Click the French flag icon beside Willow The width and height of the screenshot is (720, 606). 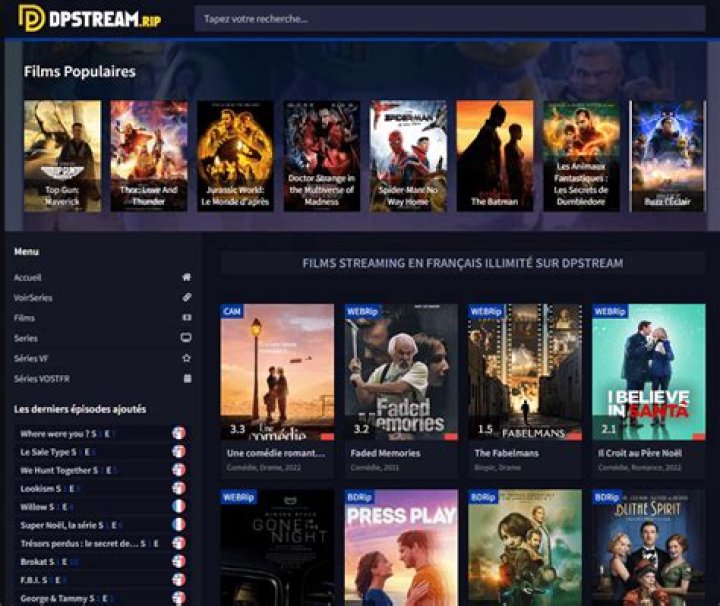179,506
